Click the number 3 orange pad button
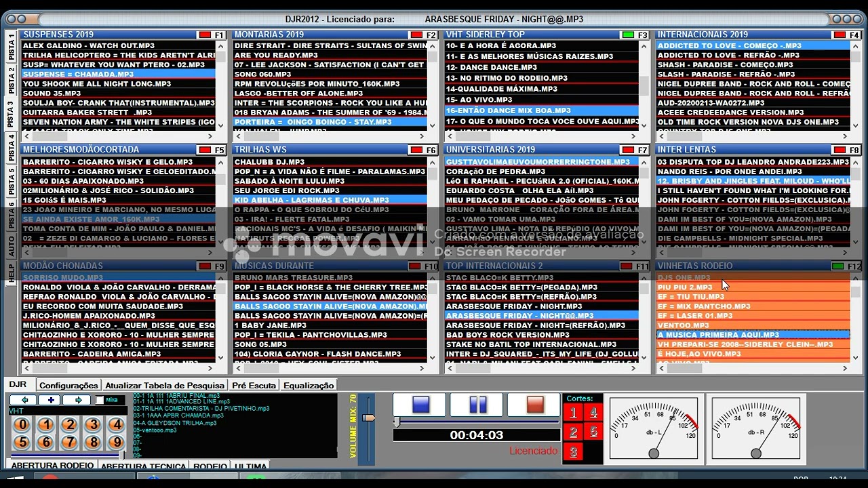The width and height of the screenshot is (868, 488). click(94, 425)
